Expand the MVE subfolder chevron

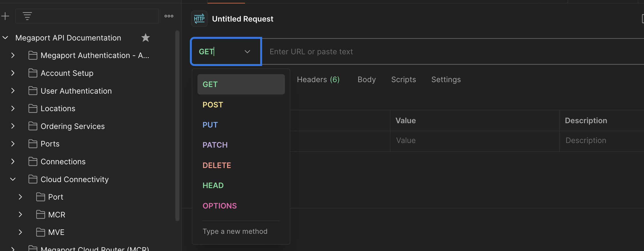pyautogui.click(x=20, y=232)
